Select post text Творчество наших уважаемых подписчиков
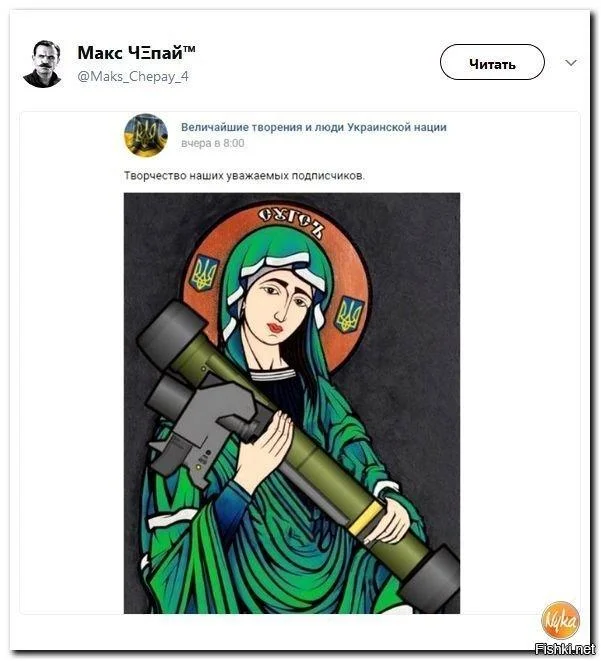 coord(244,175)
